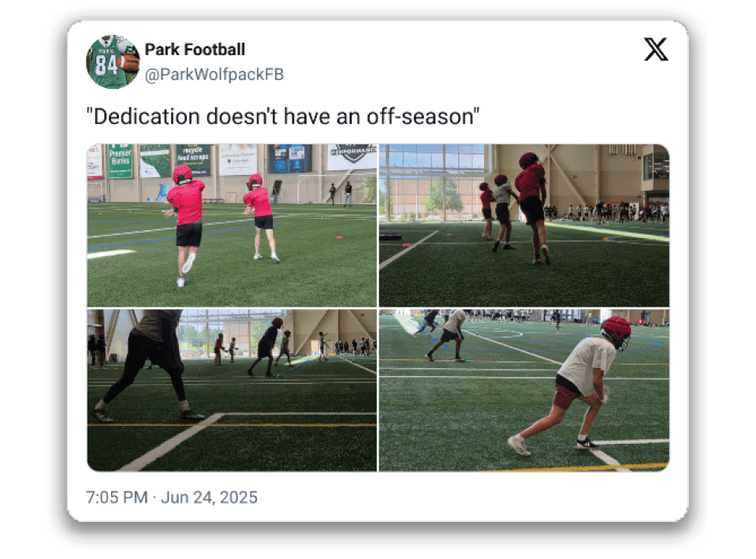Open the Park Football profile avatar
This screenshot has height=559, width=756.
coord(113,61)
